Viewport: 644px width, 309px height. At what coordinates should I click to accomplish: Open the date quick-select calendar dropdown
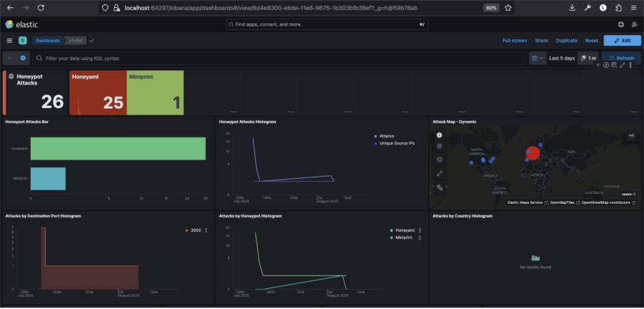point(537,58)
